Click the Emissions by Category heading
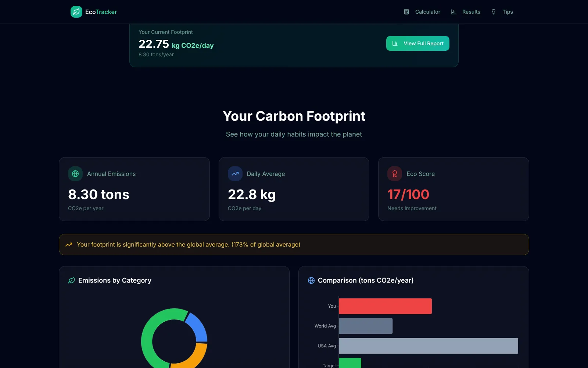The image size is (588, 368). coord(115,280)
